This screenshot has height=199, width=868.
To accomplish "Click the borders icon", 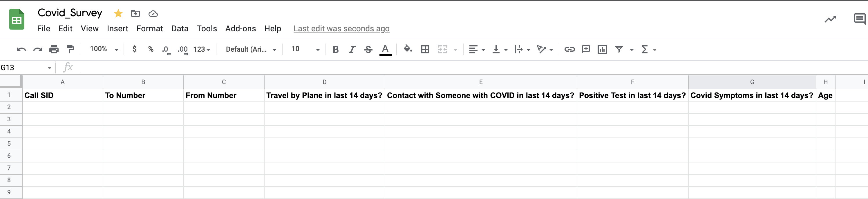I will [426, 49].
